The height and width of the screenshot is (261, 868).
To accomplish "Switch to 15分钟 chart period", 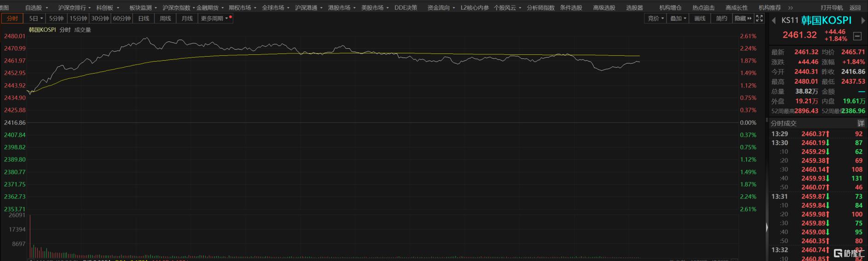I will [x=78, y=18].
